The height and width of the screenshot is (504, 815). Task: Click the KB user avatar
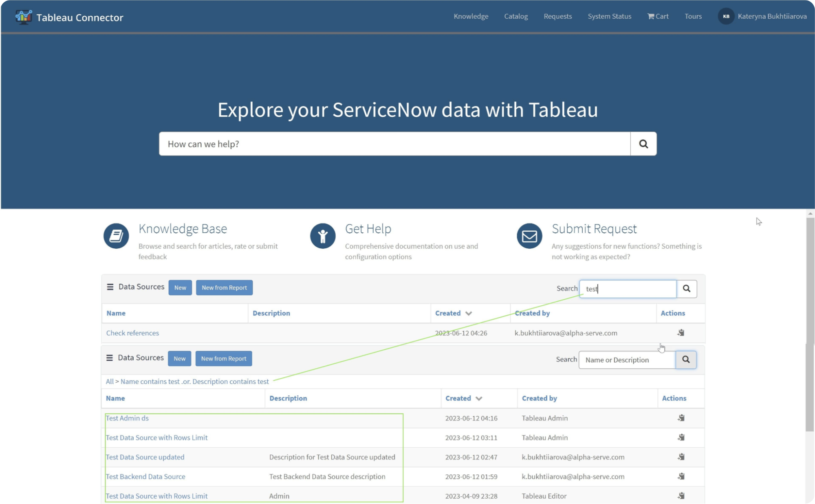(726, 16)
